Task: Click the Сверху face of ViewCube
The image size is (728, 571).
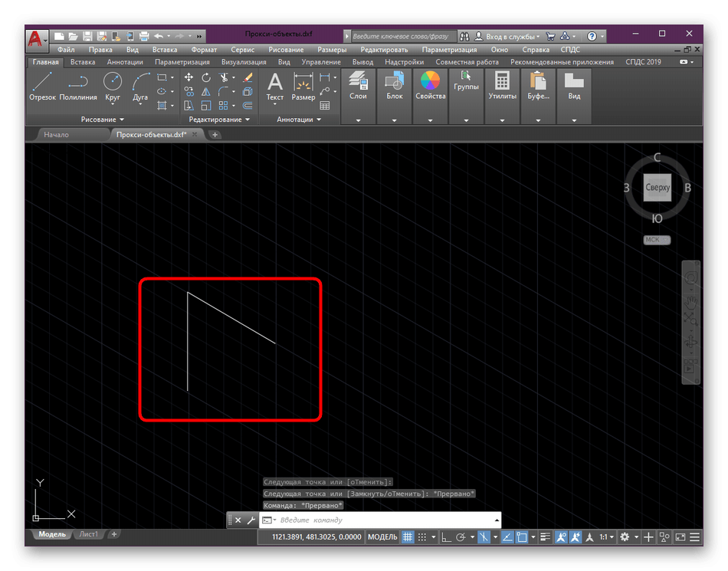Action: [657, 188]
